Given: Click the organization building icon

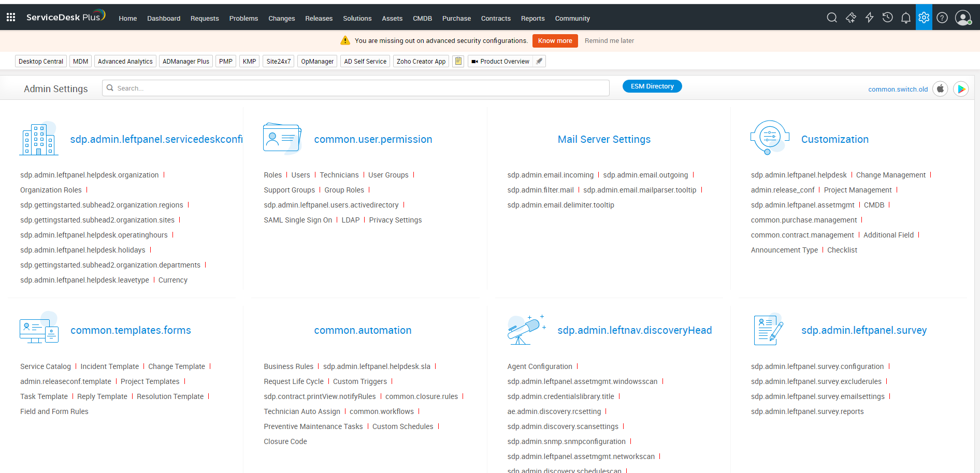Looking at the screenshot, I should (38, 139).
